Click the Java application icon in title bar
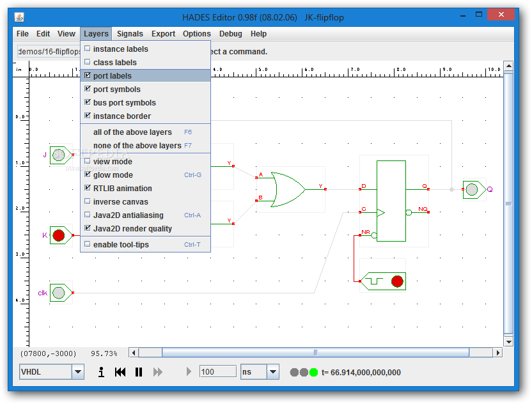Viewport: 532px width, 404px height. click(x=19, y=17)
